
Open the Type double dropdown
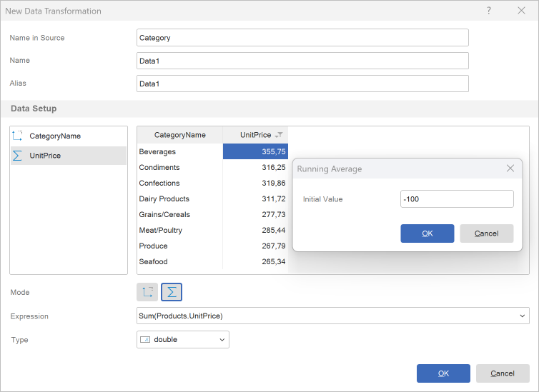tap(222, 340)
